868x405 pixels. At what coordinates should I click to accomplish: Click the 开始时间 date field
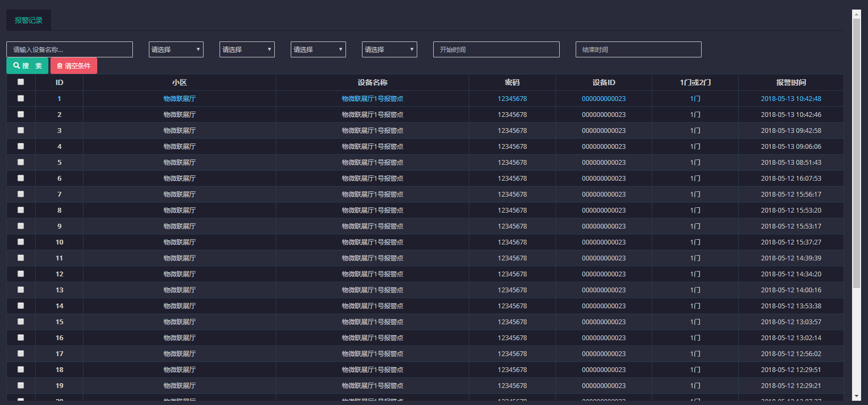coord(496,49)
